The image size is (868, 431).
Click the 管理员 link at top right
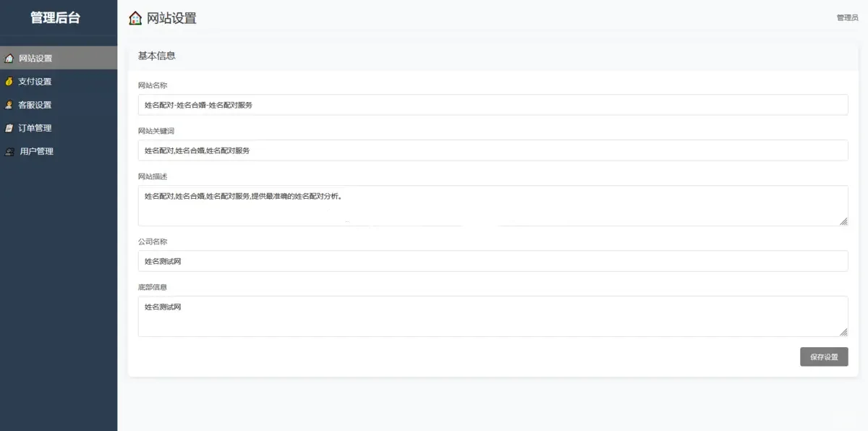click(x=847, y=18)
